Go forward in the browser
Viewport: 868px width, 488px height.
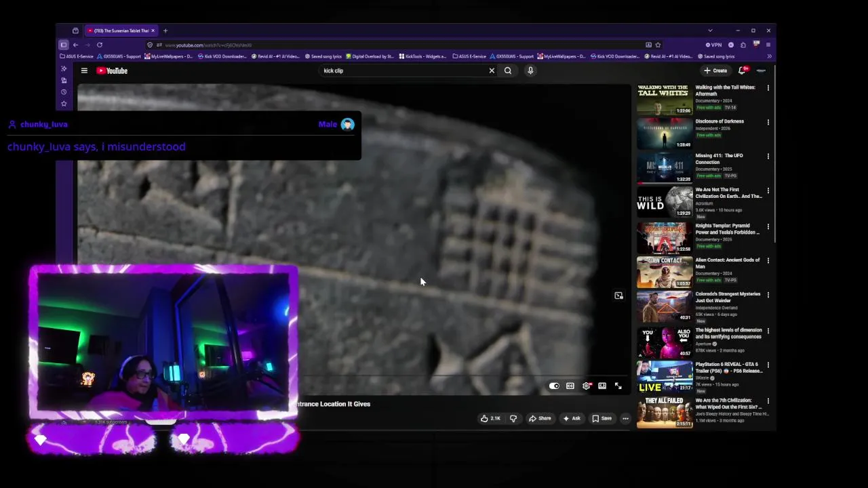pos(87,45)
